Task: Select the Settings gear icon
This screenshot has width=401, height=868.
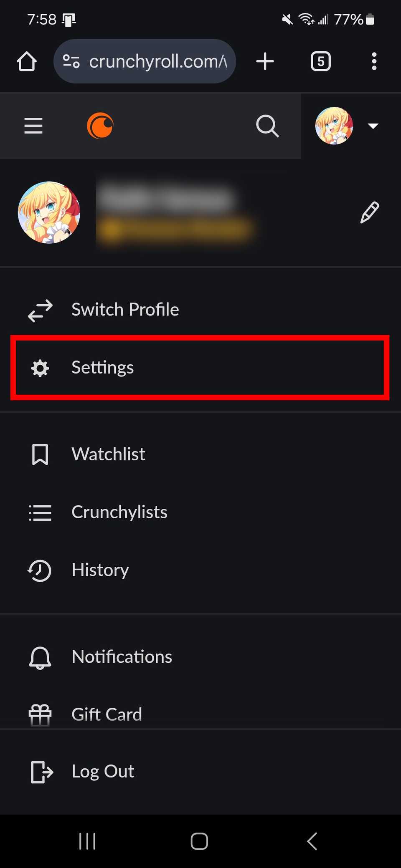Action: click(40, 368)
